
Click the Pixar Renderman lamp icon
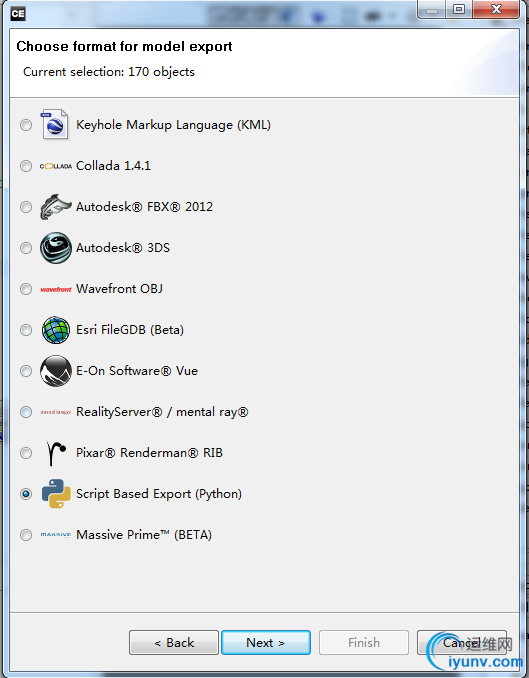pyautogui.click(x=56, y=453)
